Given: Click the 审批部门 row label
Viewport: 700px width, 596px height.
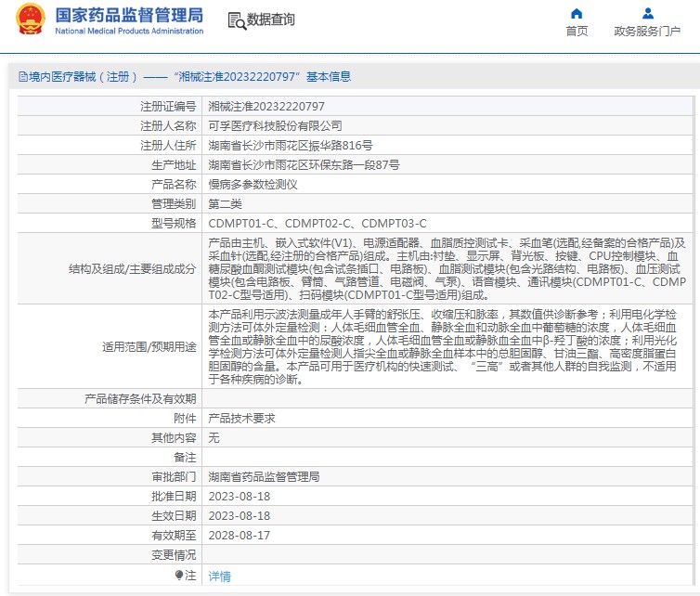Looking at the screenshot, I should coord(174,477).
